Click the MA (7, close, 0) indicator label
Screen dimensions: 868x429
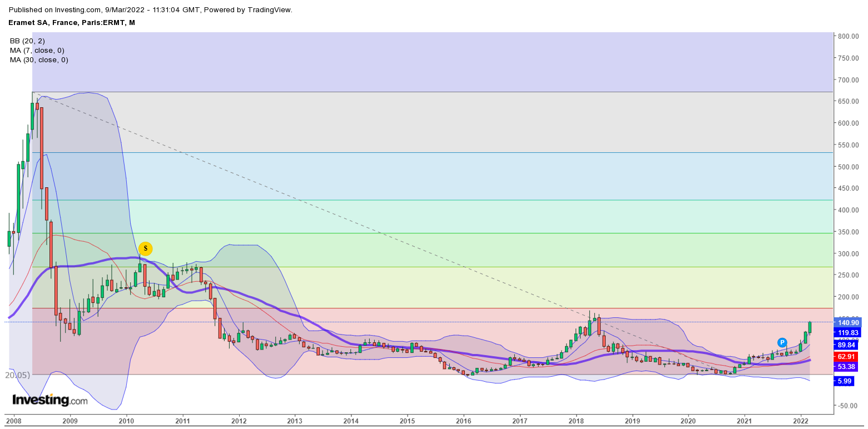(x=37, y=50)
